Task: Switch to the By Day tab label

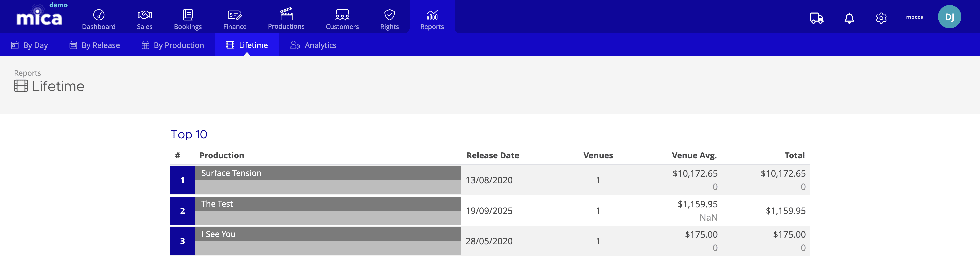Action: 35,45
